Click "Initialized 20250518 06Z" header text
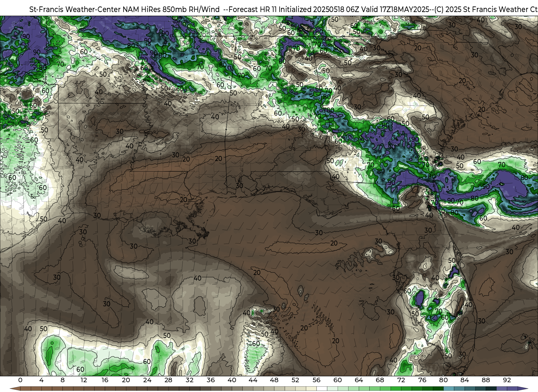 pyautogui.click(x=319, y=10)
